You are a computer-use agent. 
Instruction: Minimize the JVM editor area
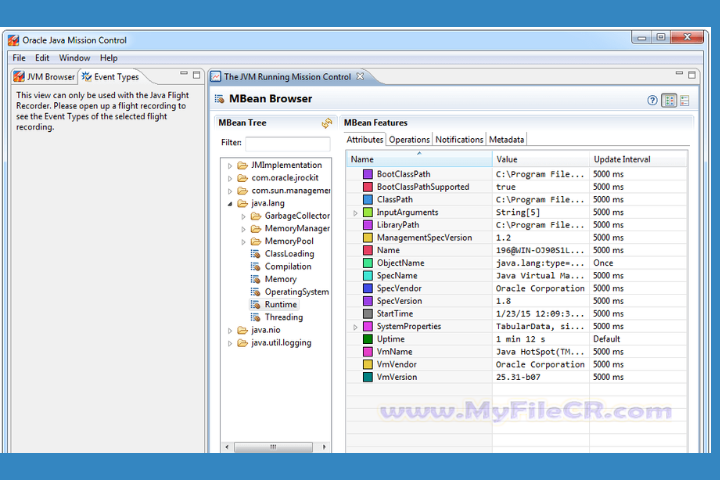point(679,73)
